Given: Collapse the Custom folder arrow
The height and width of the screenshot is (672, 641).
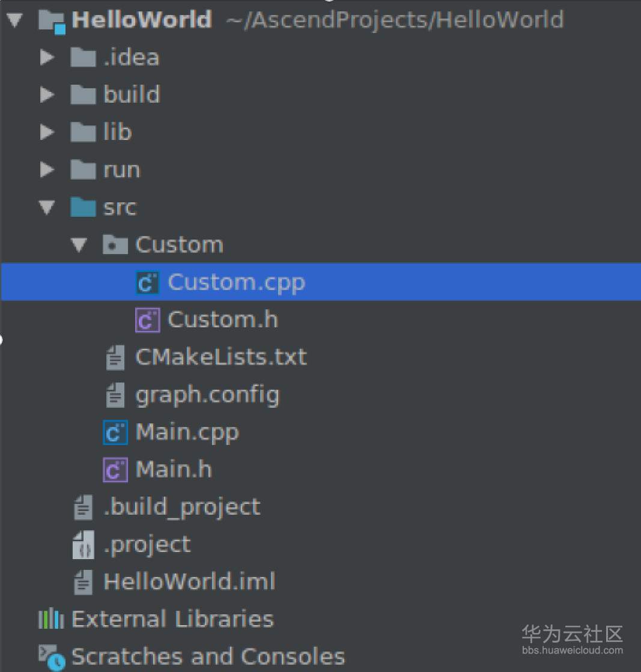Looking at the screenshot, I should (79, 245).
